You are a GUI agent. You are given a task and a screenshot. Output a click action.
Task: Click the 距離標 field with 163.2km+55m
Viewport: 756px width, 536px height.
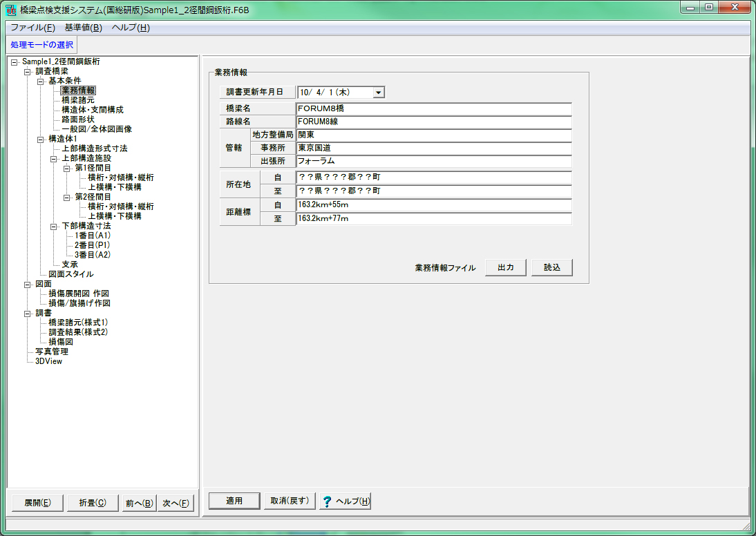434,205
